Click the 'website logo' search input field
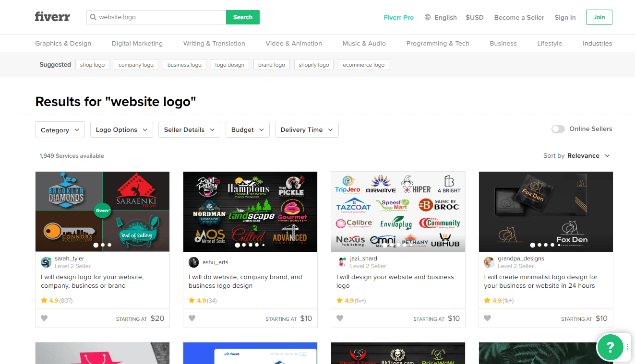Viewport: 635px width, 364px height. pyautogui.click(x=156, y=17)
